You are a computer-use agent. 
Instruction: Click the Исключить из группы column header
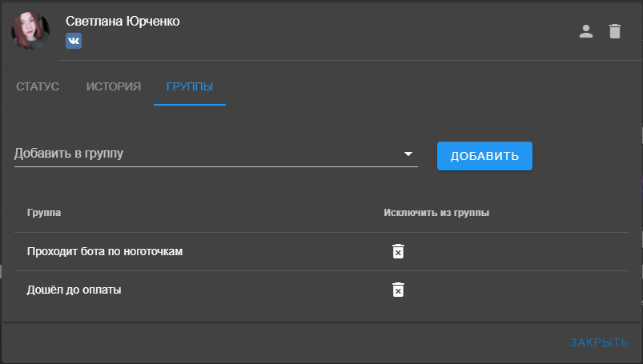pyautogui.click(x=436, y=213)
